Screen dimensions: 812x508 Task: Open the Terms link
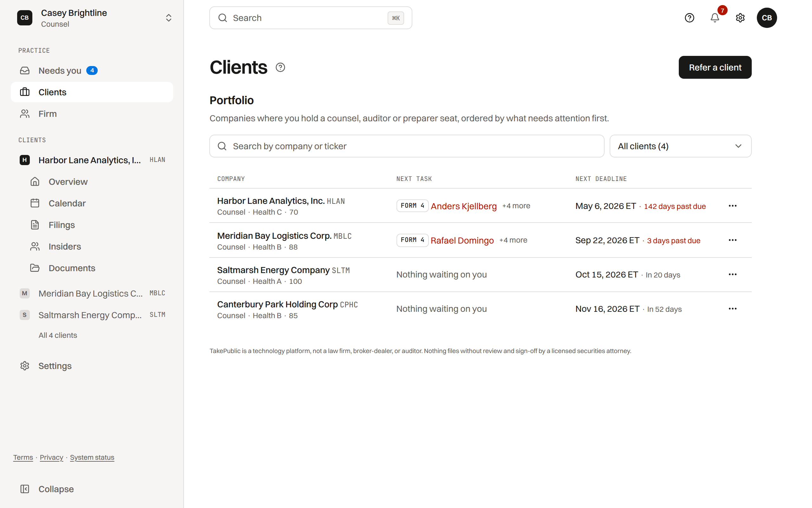coord(23,457)
